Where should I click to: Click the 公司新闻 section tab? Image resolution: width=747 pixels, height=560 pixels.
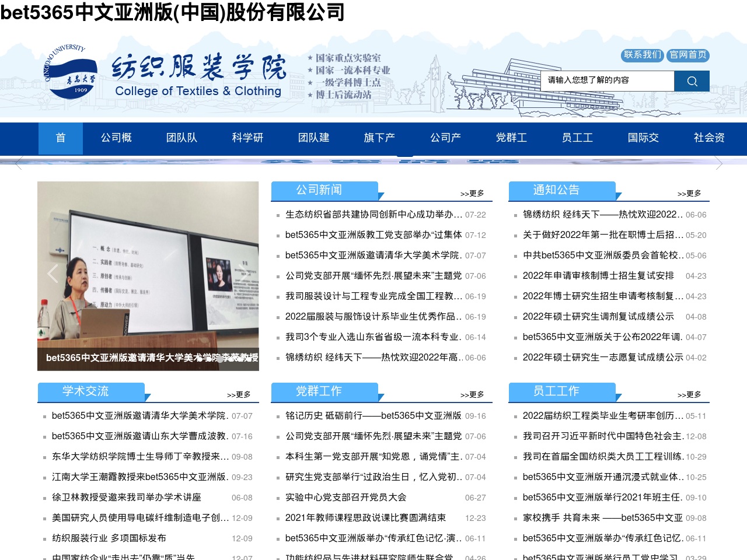click(319, 190)
